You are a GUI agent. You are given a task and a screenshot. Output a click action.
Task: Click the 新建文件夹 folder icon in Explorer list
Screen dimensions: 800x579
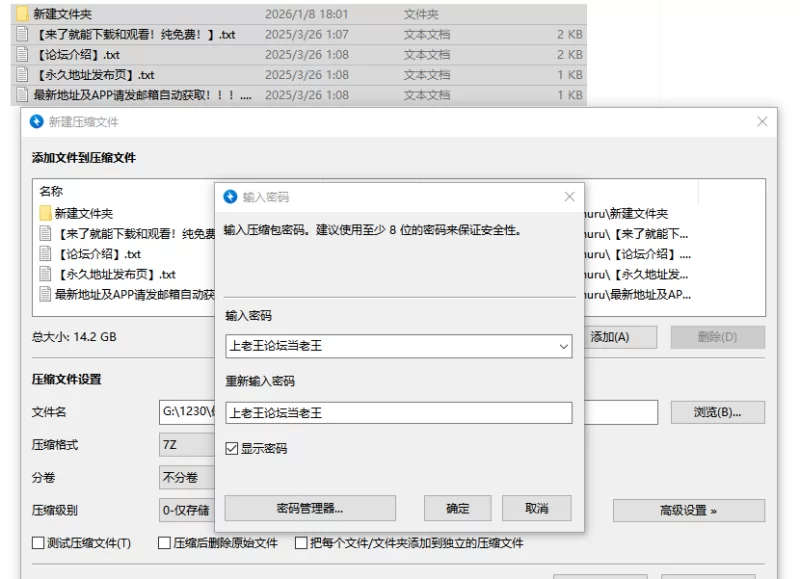[23, 14]
